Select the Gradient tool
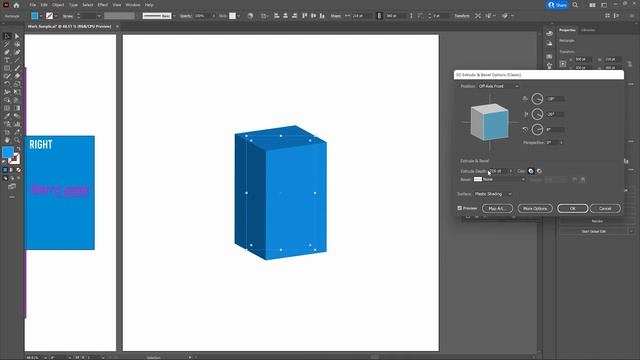 click(x=17, y=108)
